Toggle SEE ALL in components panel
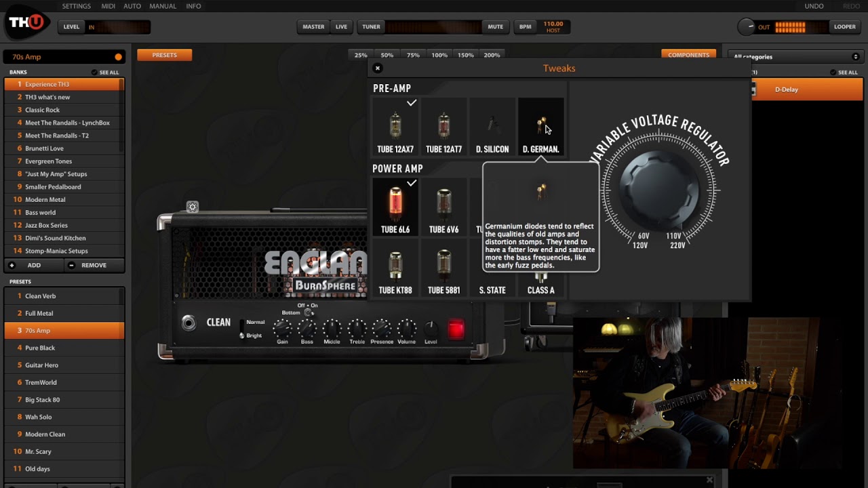 pos(844,72)
